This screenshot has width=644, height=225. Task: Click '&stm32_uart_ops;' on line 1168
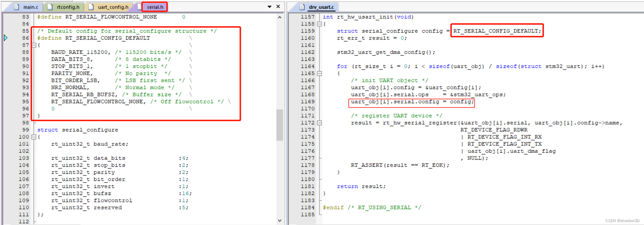pos(478,94)
